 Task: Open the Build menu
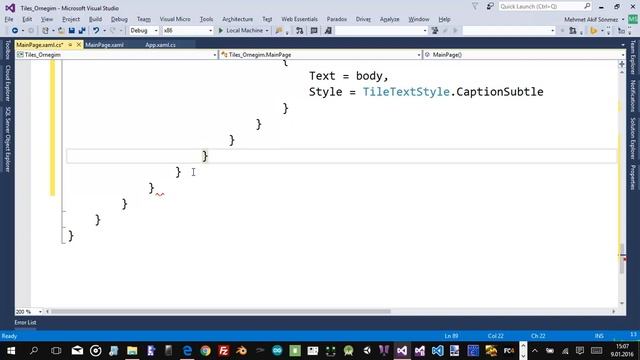pyautogui.click(x=95, y=19)
